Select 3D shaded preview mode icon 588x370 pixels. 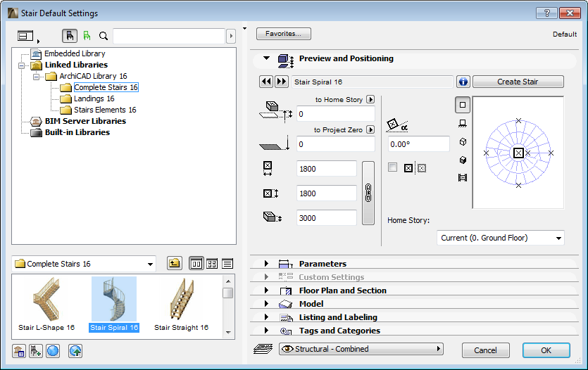pyautogui.click(x=463, y=160)
